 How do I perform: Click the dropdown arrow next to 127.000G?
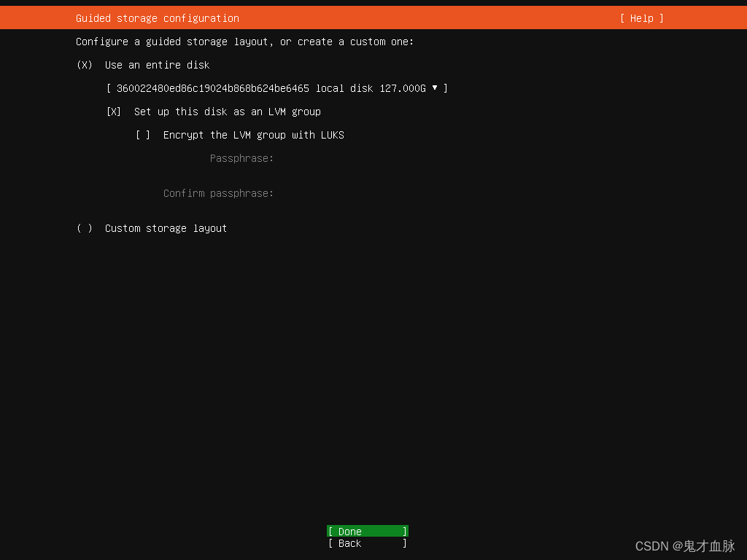click(436, 88)
